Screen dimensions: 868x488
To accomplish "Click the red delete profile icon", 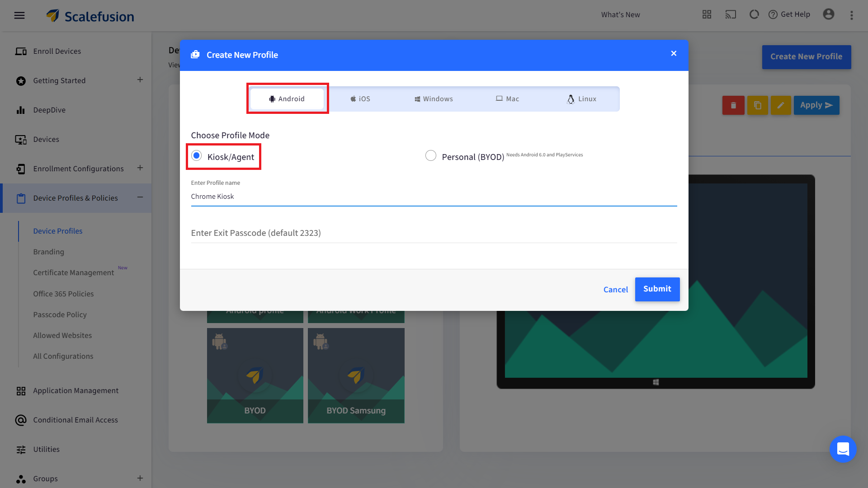I will coord(733,105).
